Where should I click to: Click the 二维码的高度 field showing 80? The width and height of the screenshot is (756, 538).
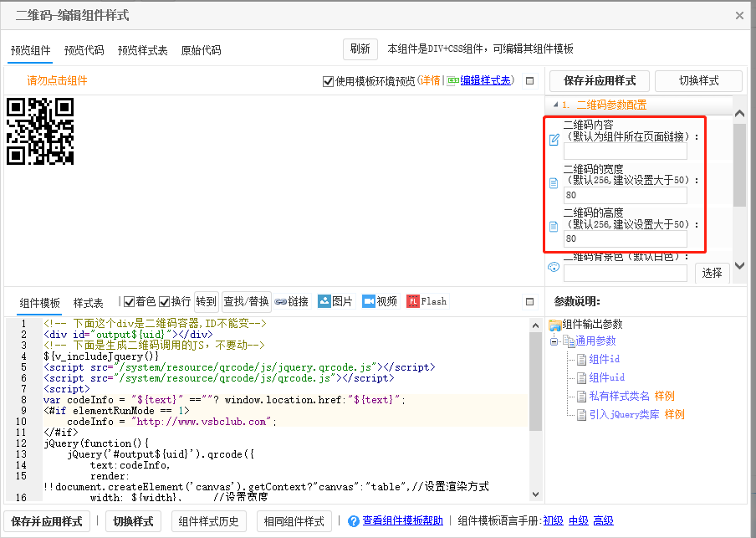(626, 238)
